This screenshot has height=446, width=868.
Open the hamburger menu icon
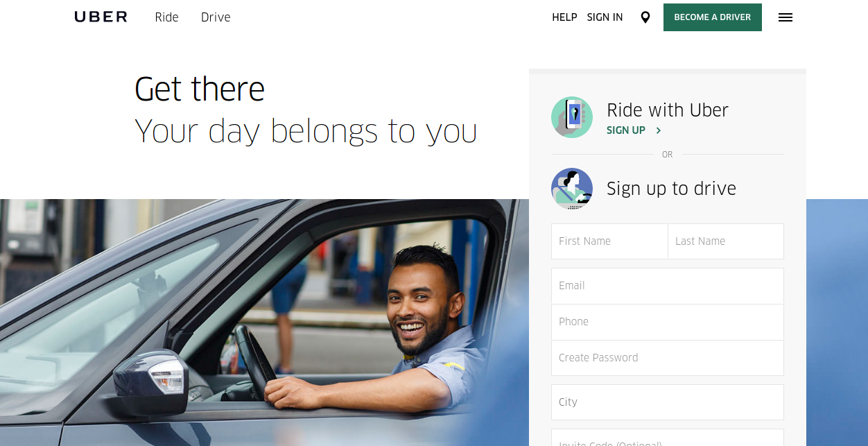click(x=785, y=17)
